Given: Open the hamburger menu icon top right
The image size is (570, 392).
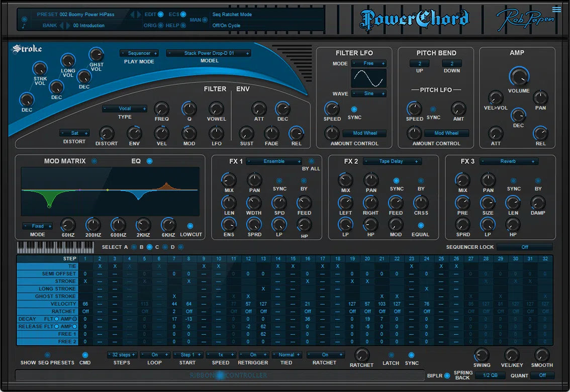Looking at the screenshot, I should coord(557,9).
